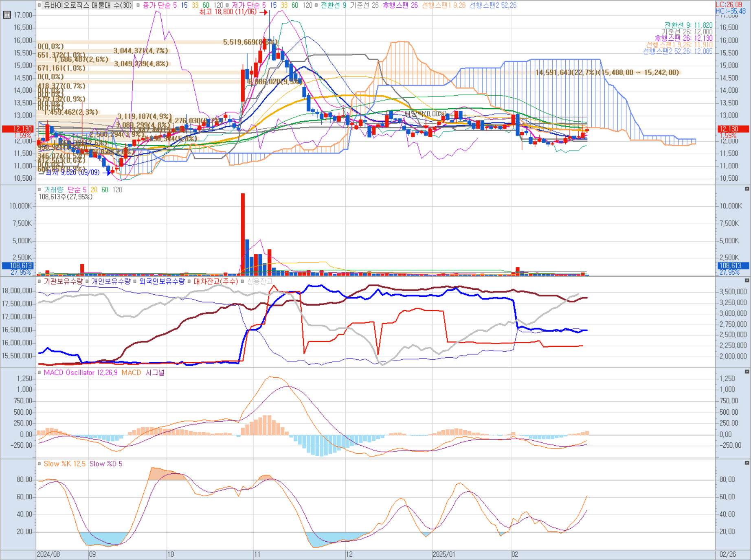
Task: Click the corner icon of the investor holdings panel
Action: 747,280
